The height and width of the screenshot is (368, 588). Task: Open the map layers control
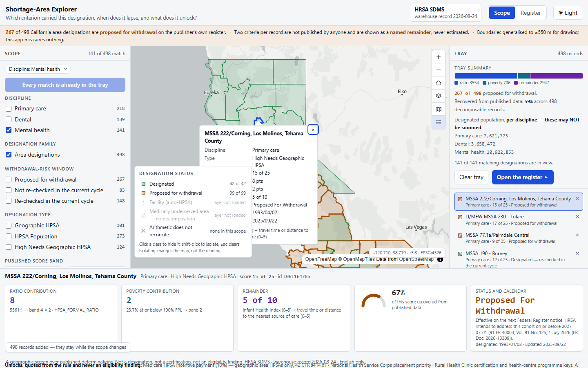tap(438, 96)
